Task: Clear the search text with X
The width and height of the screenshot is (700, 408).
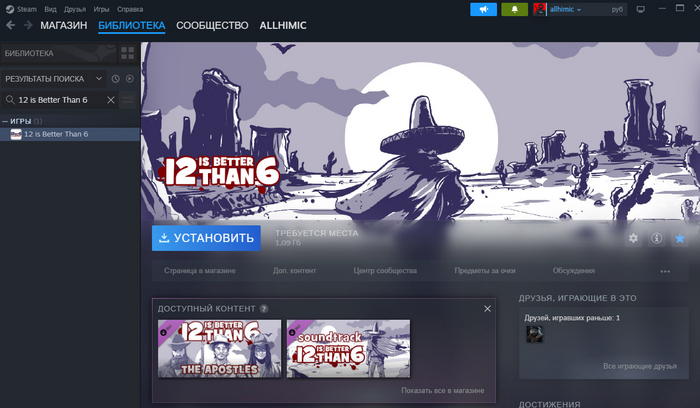Action: (111, 100)
